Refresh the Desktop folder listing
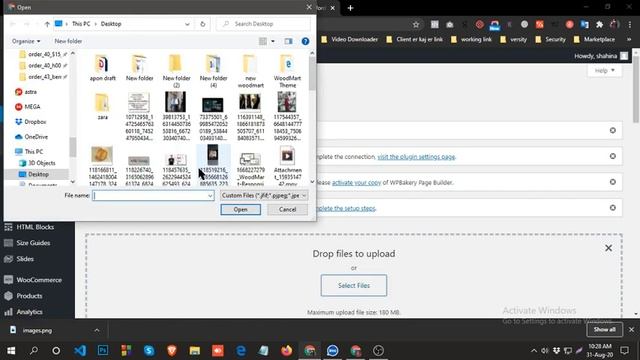 pos(202,24)
